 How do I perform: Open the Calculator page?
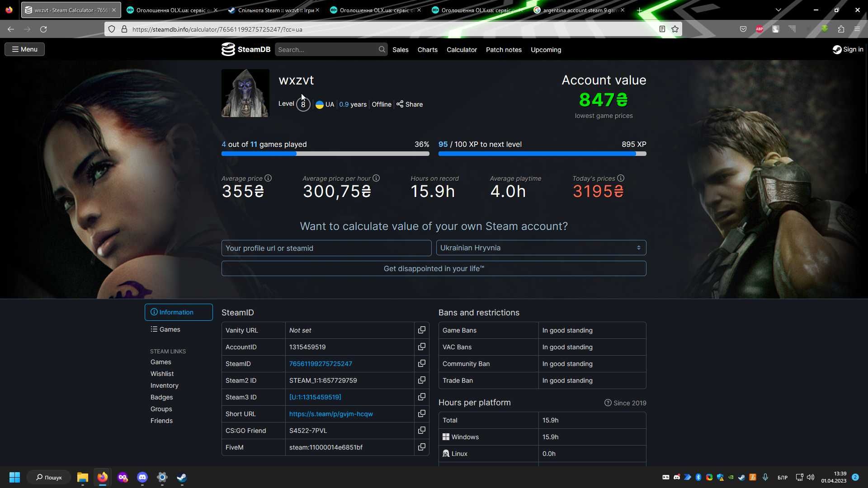pos(462,50)
